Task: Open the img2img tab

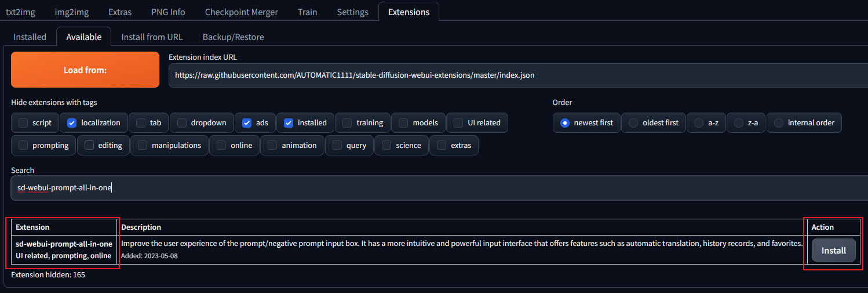Action: (72, 12)
